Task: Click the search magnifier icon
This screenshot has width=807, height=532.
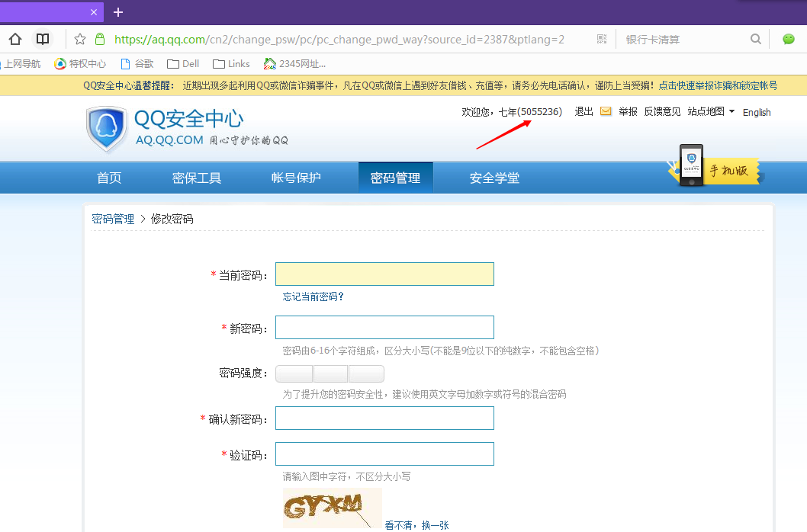Action: pos(756,39)
